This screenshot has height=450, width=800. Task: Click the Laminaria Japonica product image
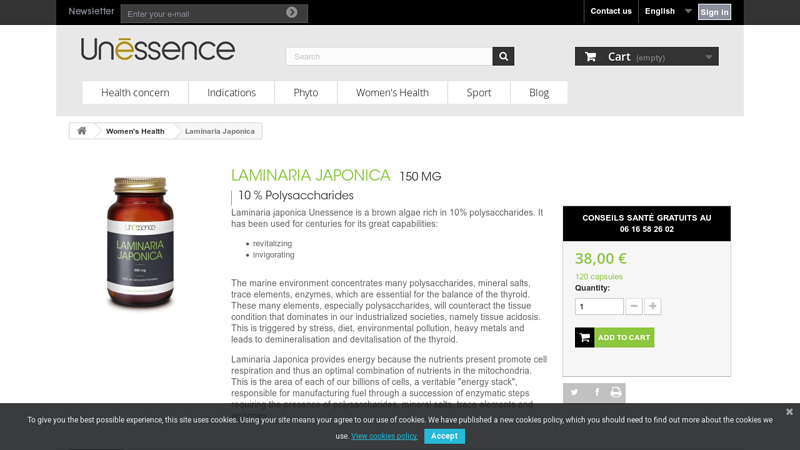coord(141,243)
